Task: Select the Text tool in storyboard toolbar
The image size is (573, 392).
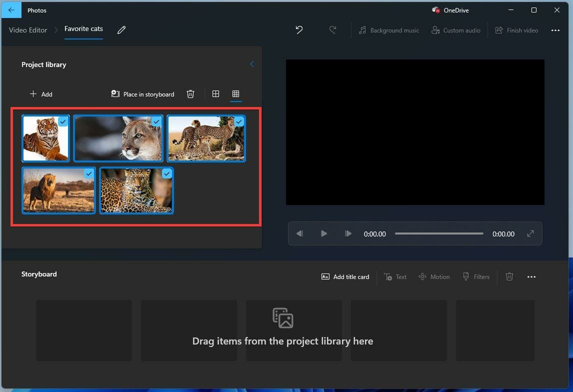Action: (395, 276)
